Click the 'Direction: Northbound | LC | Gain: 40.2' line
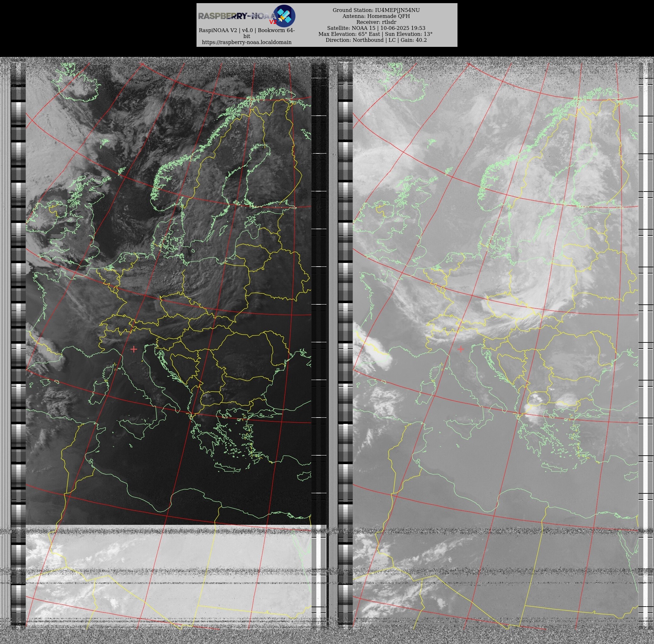 tap(376, 40)
